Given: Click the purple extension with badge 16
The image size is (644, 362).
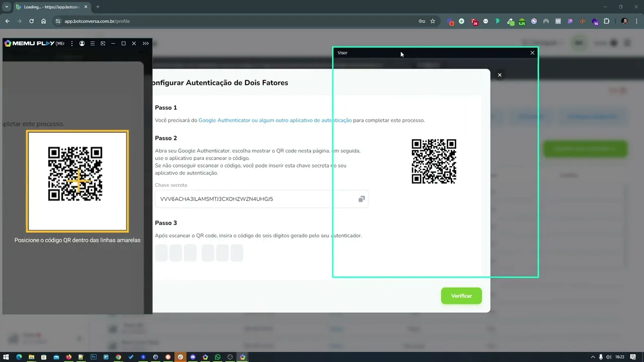Looking at the screenshot, I should click(x=595, y=22).
